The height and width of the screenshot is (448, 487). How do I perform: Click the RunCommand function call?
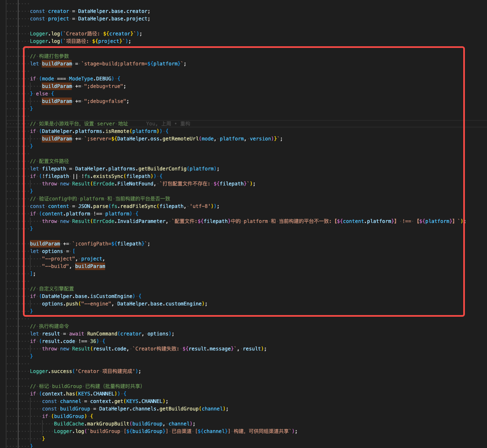click(x=102, y=334)
